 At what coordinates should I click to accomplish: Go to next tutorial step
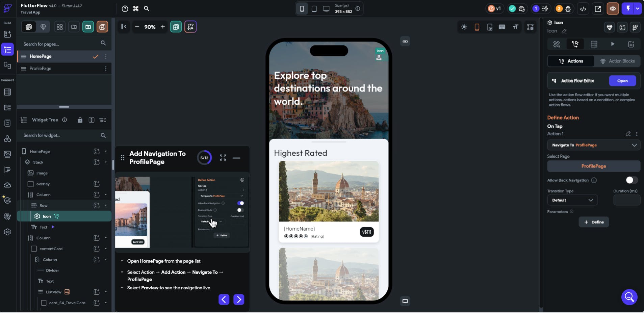[x=239, y=299]
